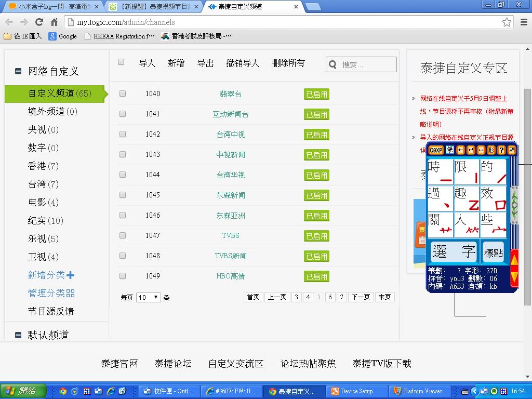Check the box for channel 1049
The height and width of the screenshot is (399, 532).
tap(123, 276)
